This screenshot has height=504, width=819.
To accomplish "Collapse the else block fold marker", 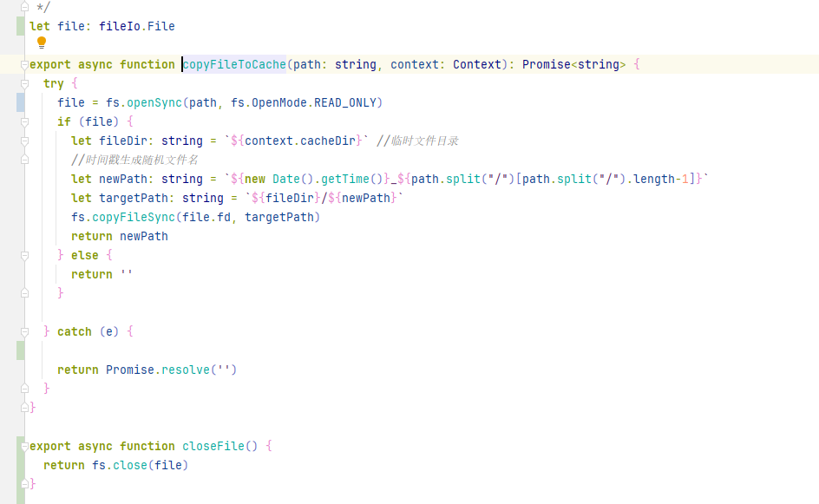I will point(24,255).
